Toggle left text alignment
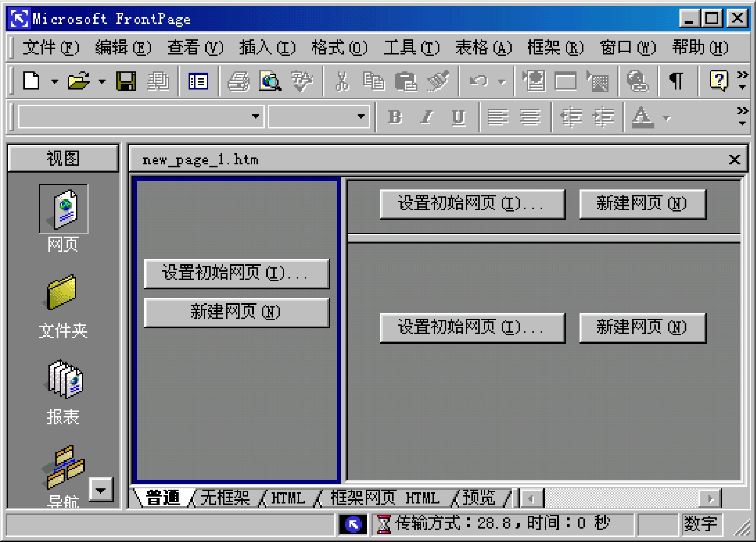 coord(498,117)
